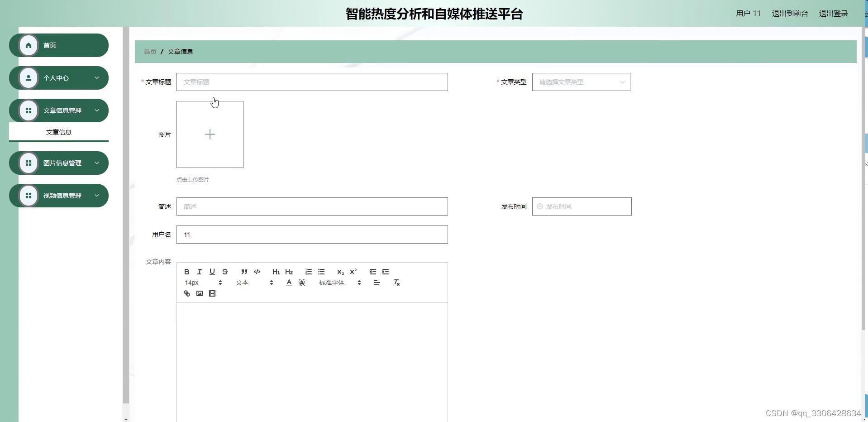The width and height of the screenshot is (868, 422).
Task: Click the 文章信息管理 grid icon
Action: [x=29, y=110]
